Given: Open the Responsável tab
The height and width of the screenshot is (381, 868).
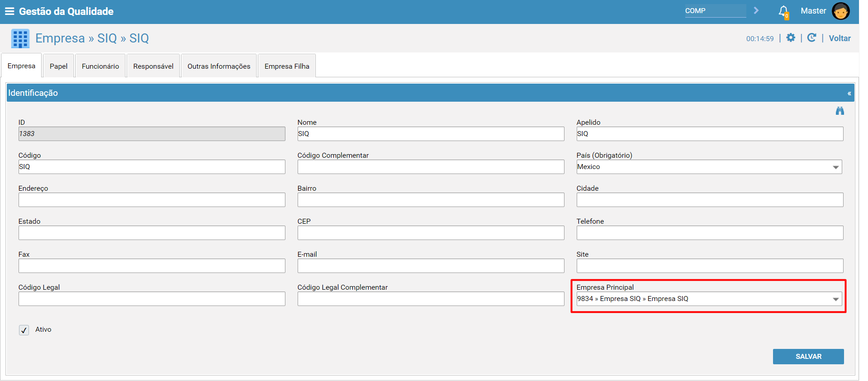Looking at the screenshot, I should [x=153, y=66].
